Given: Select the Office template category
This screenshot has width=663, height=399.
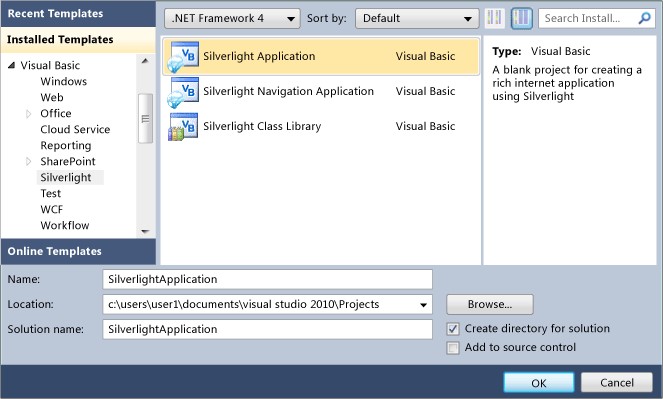Looking at the screenshot, I should pyautogui.click(x=56, y=114).
